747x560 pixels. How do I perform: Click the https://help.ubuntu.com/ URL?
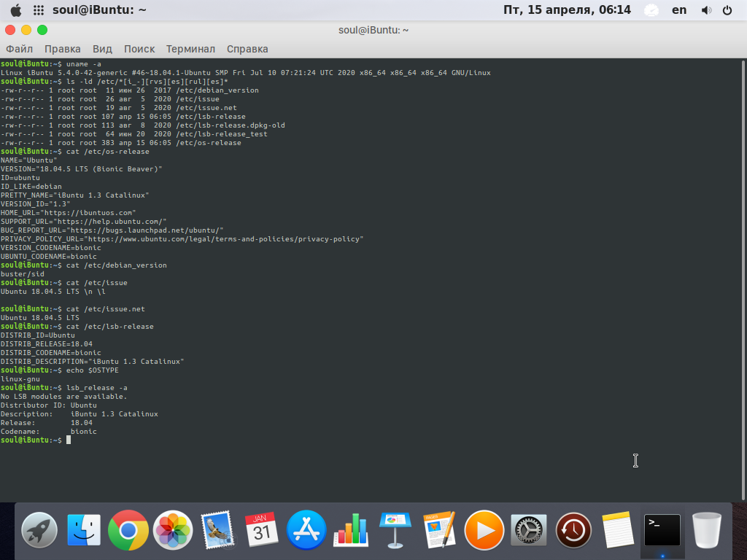click(110, 222)
